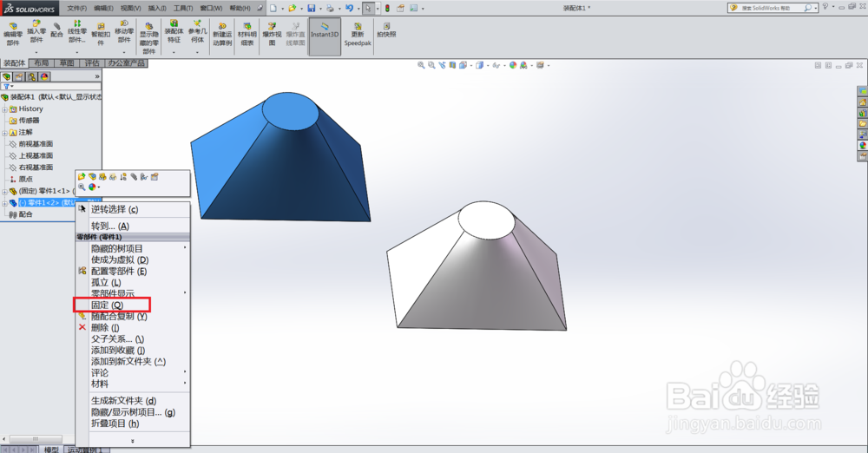This screenshot has width=868, height=453.
Task: Click the 爆炸视图 (Exploded View) tool
Action: 272,35
